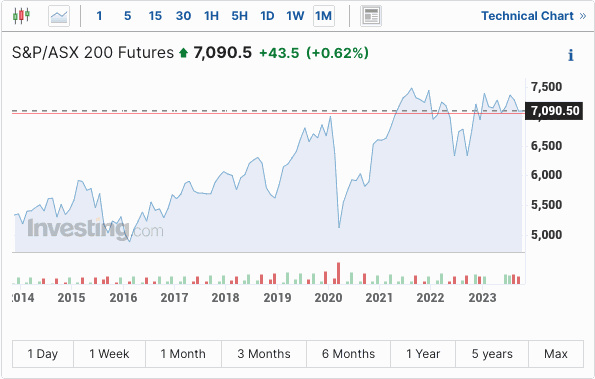Click the 5,000 price axis label
The width and height of the screenshot is (595, 379).
[546, 235]
